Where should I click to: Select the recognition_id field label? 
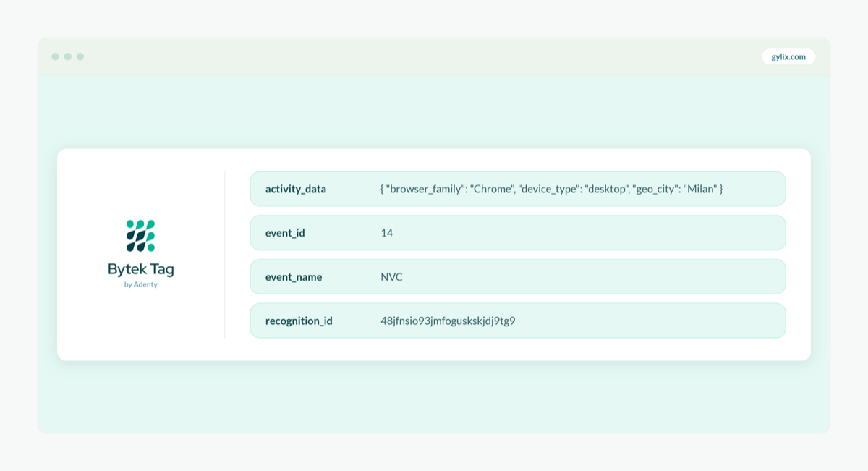pos(299,321)
